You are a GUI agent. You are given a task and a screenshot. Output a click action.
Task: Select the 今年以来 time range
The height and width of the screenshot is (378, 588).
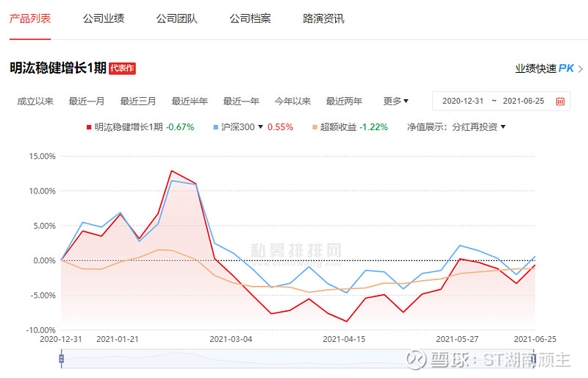pos(293,101)
